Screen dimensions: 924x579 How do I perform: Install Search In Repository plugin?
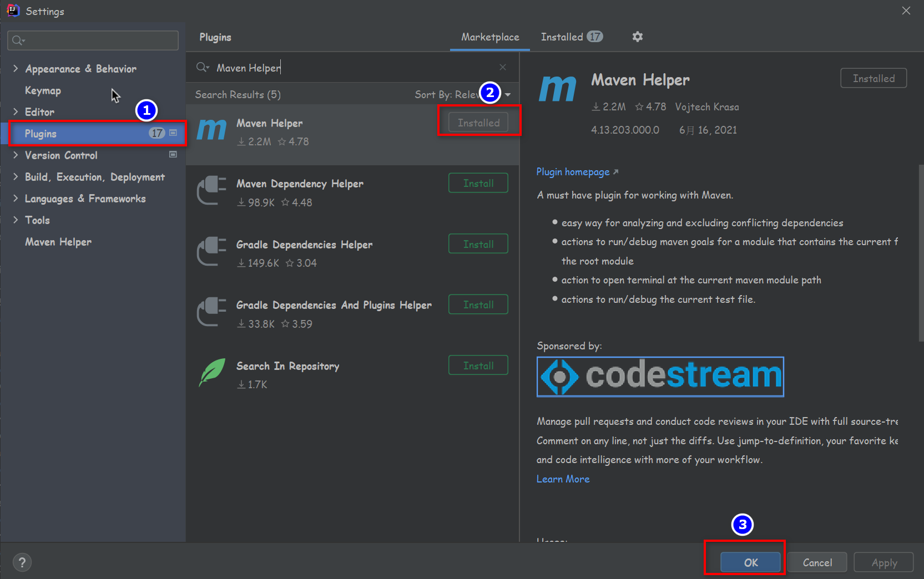(478, 365)
